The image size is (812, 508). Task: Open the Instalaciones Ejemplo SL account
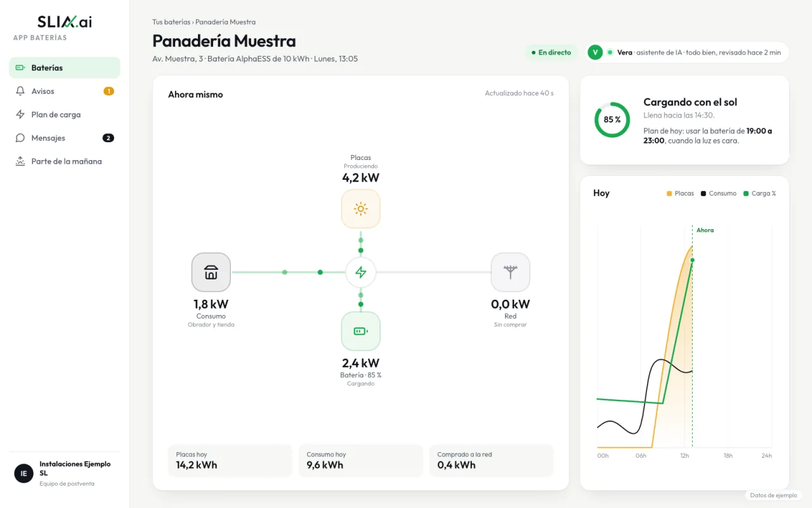click(x=65, y=474)
